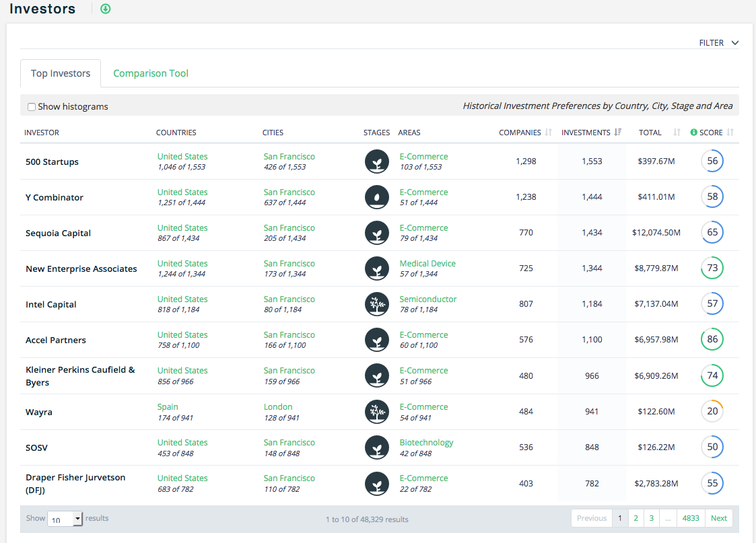The height and width of the screenshot is (543, 756).
Task: Click Semiconductor area link for Intel Capital
Action: [427, 299]
